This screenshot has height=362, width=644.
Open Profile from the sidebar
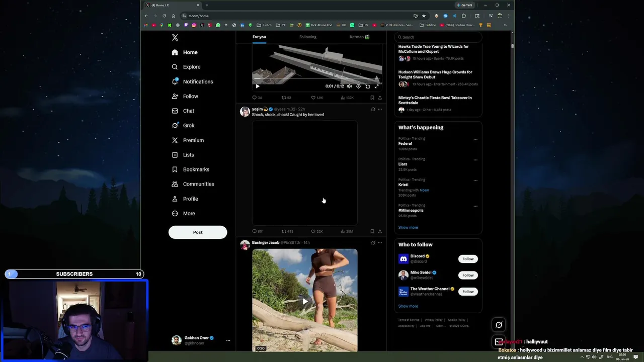(185, 199)
